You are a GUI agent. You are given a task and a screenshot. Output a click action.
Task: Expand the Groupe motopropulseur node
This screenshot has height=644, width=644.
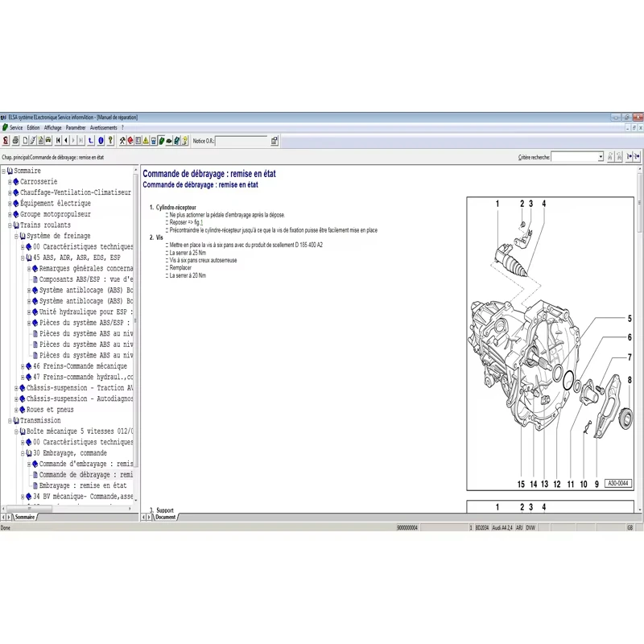pos(10,214)
